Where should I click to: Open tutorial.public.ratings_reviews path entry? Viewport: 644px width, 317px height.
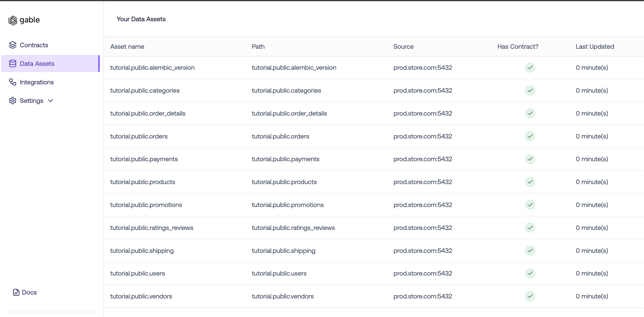tap(293, 228)
